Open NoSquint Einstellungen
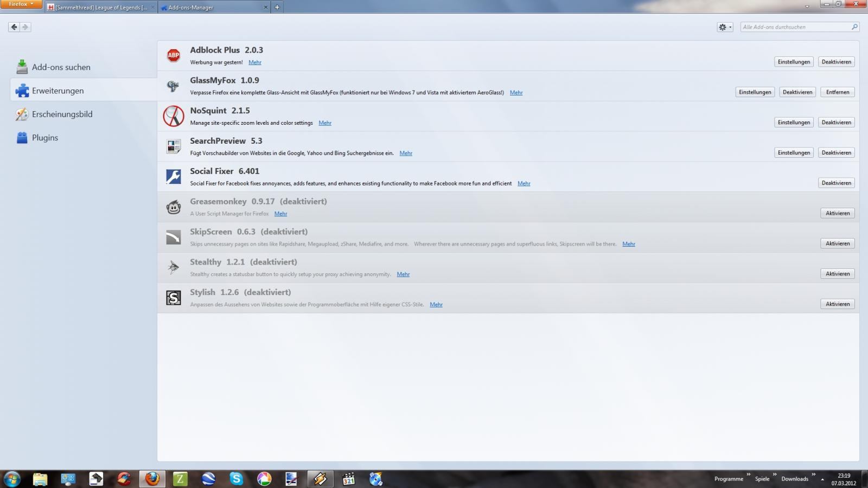 tap(794, 123)
